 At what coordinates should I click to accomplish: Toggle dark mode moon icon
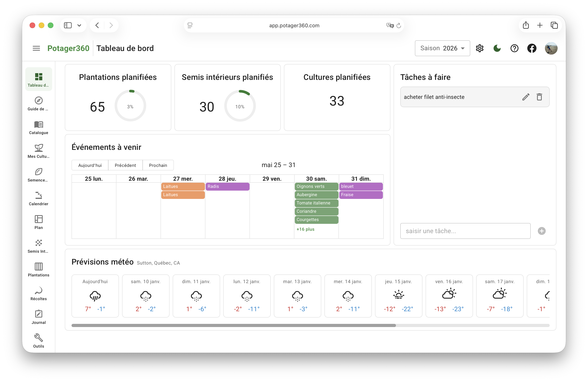tap(497, 48)
